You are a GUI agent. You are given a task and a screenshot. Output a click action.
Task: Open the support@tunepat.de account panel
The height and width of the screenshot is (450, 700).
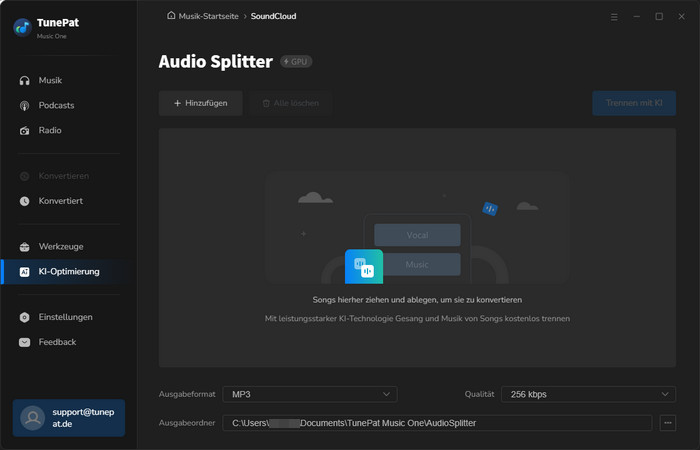pyautogui.click(x=69, y=418)
